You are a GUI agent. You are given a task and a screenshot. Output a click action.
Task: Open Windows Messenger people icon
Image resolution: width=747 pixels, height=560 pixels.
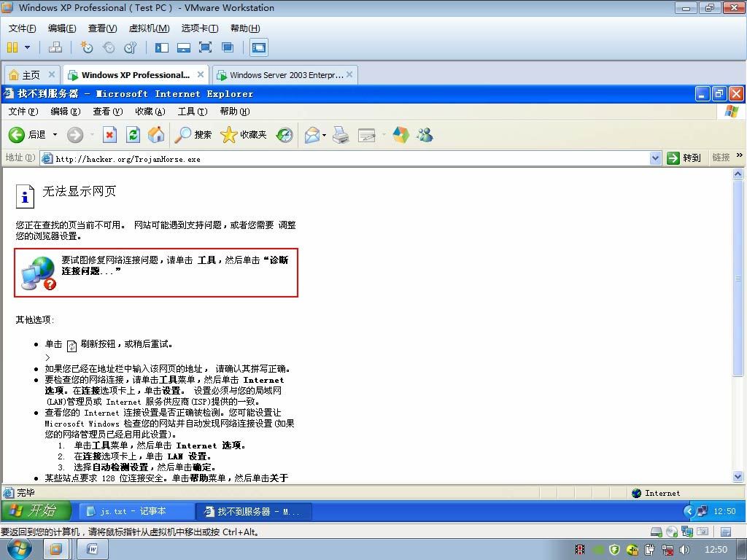[x=425, y=135]
